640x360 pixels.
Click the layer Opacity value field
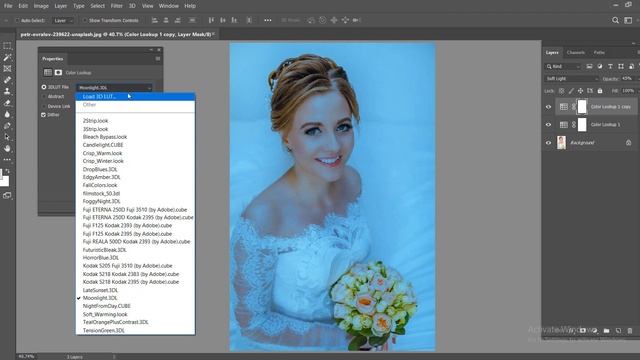(628, 78)
